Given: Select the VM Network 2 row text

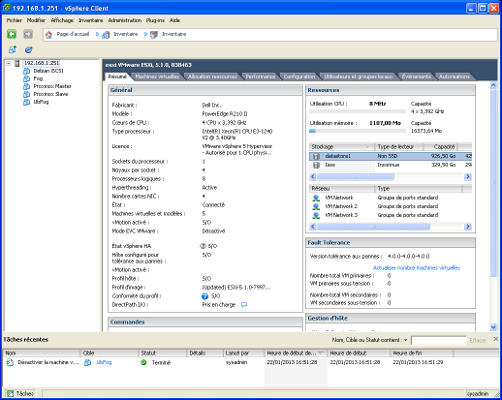Looking at the screenshot, I should [341, 207].
